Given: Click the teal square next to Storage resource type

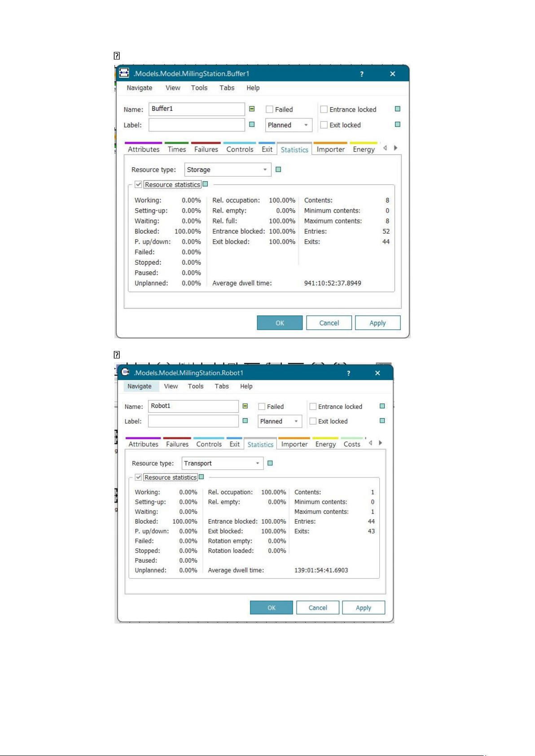Looking at the screenshot, I should pos(278,170).
